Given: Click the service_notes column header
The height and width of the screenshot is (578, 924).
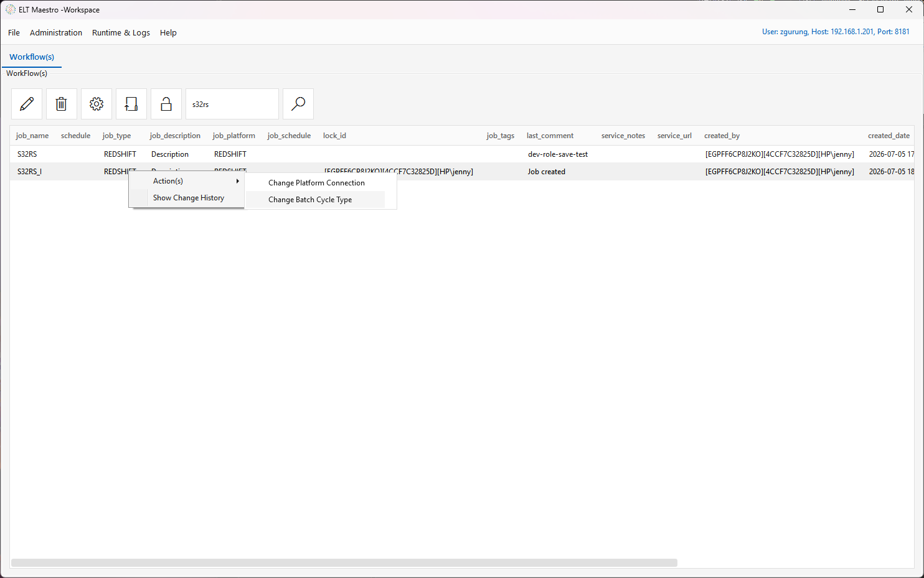Looking at the screenshot, I should pos(623,136).
